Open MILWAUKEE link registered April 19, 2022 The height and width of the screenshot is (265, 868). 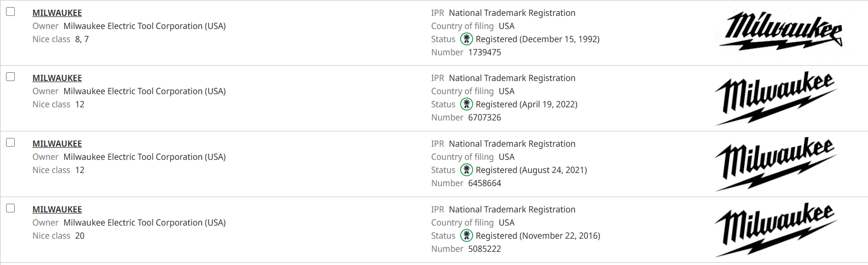click(x=57, y=78)
